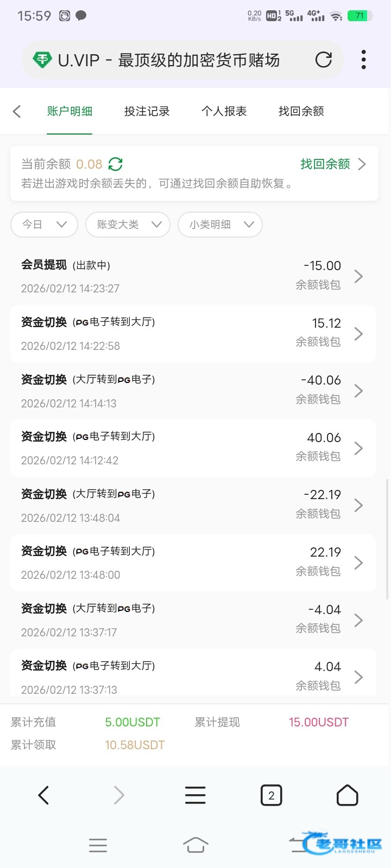This screenshot has width=391, height=868.
Task: Reload the page with the refresh icon
Action: point(324,60)
